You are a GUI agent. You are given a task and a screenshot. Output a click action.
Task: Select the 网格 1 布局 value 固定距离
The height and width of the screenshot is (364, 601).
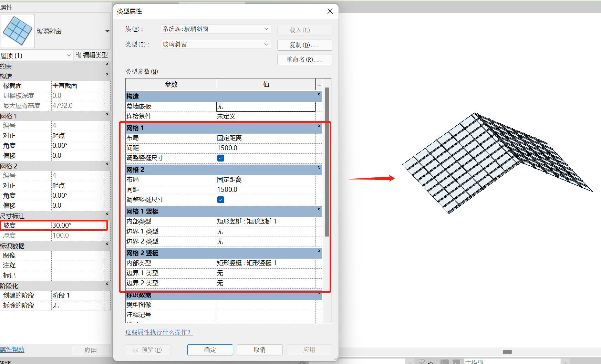pos(266,138)
